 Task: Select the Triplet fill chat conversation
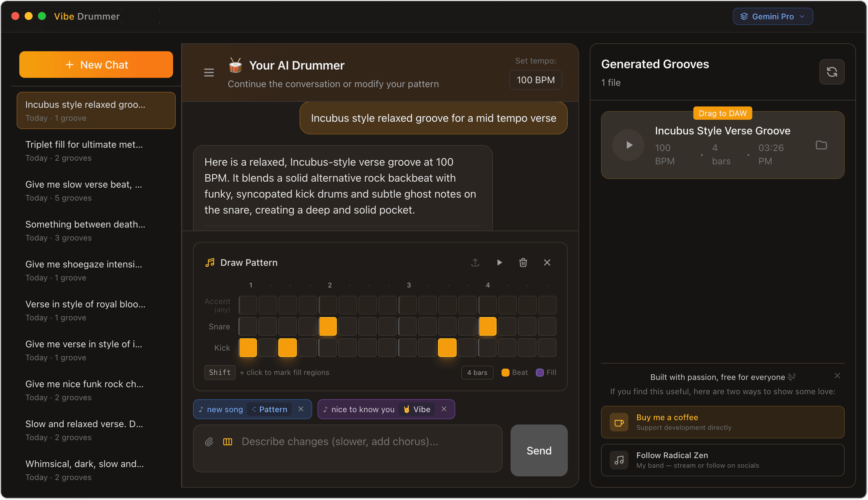click(85, 151)
